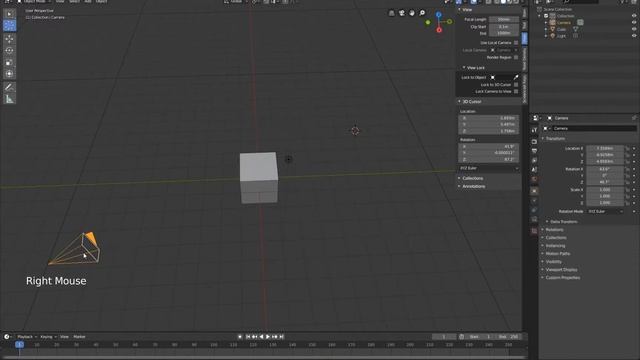The height and width of the screenshot is (360, 640).
Task: Select the Scale tool
Action: [9, 62]
